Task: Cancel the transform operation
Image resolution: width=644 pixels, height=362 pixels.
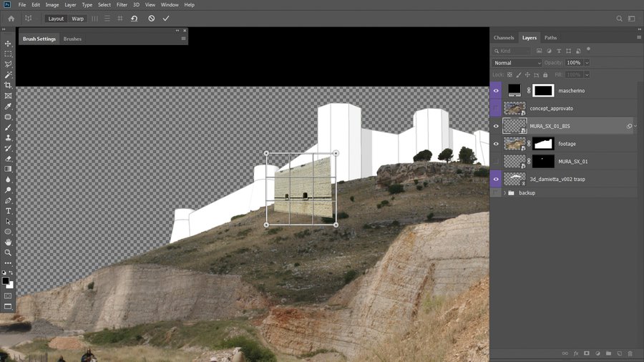Action: tap(151, 18)
